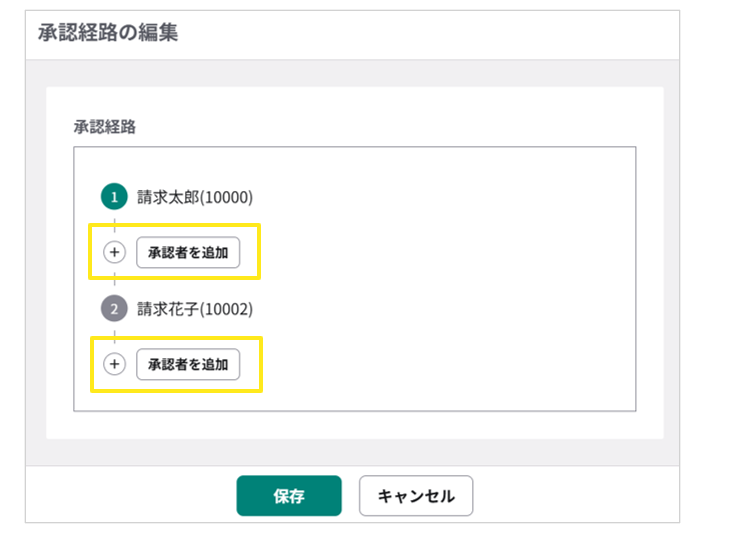Click the 承認経路の編集 dialog title
Image resolution: width=747 pixels, height=548 pixels.
point(108,32)
